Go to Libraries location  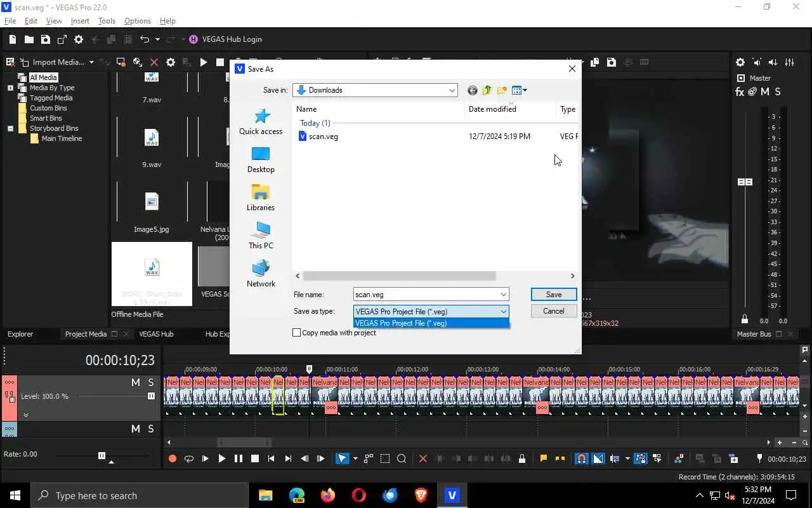point(261,198)
